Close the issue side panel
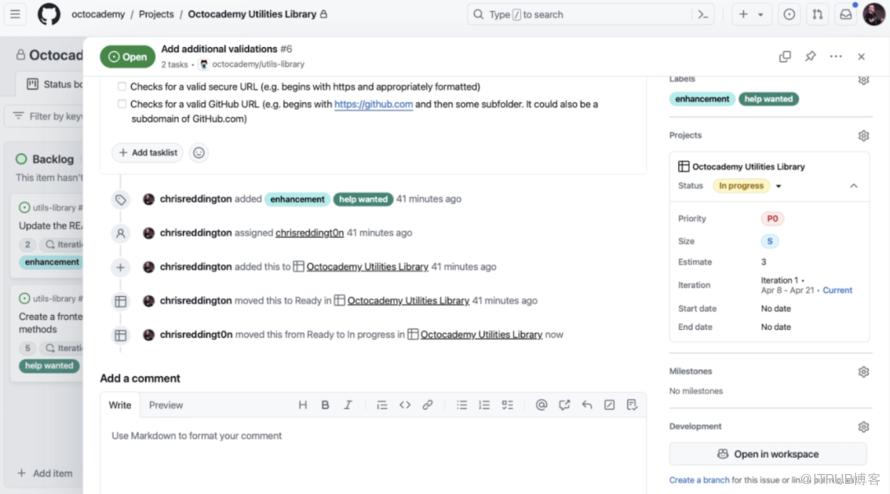Image resolution: width=890 pixels, height=494 pixels. click(x=861, y=56)
